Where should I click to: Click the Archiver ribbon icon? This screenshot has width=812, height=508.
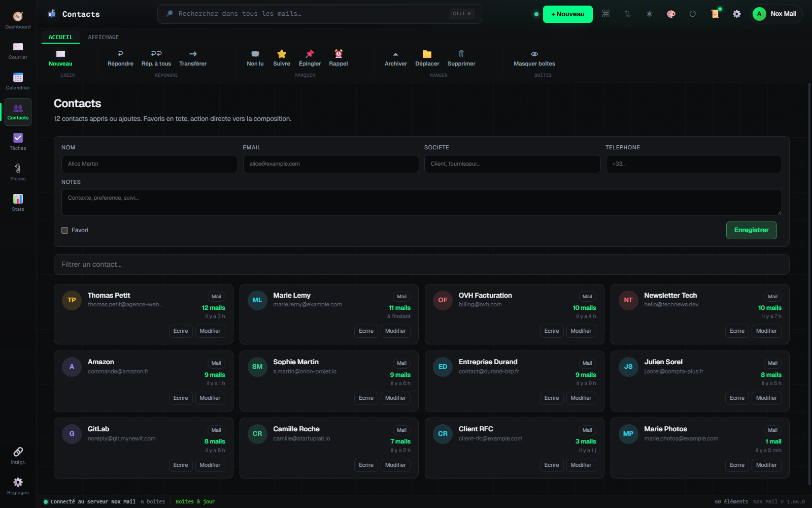pos(396,58)
